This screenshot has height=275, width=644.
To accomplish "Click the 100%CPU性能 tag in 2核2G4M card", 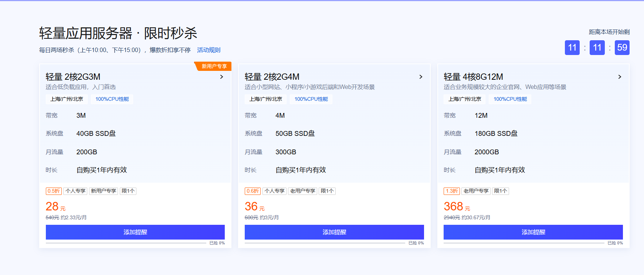I will (311, 99).
